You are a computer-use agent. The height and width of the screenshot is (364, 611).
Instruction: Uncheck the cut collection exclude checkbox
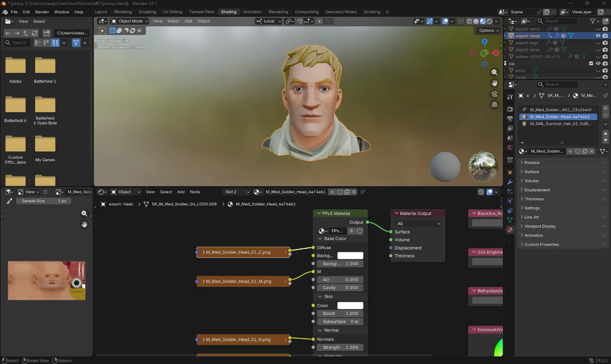[x=591, y=64]
